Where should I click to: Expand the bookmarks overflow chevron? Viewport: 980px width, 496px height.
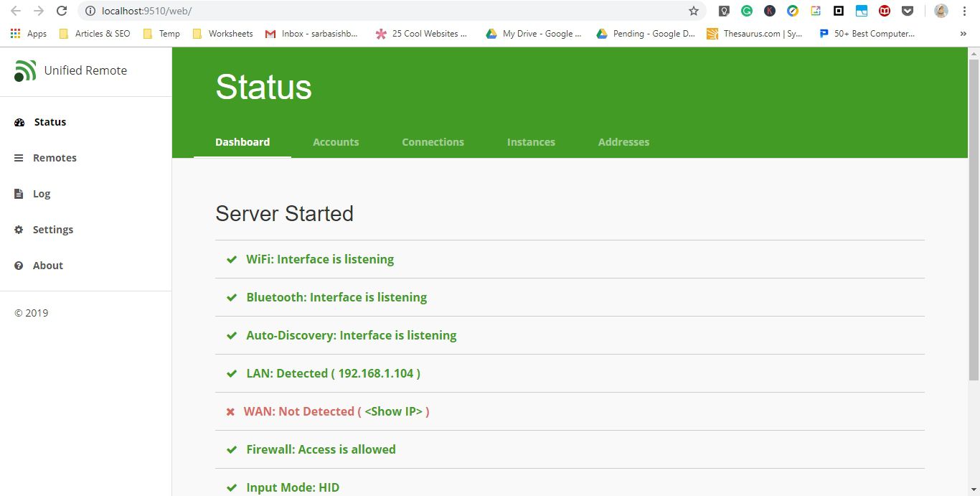963,33
